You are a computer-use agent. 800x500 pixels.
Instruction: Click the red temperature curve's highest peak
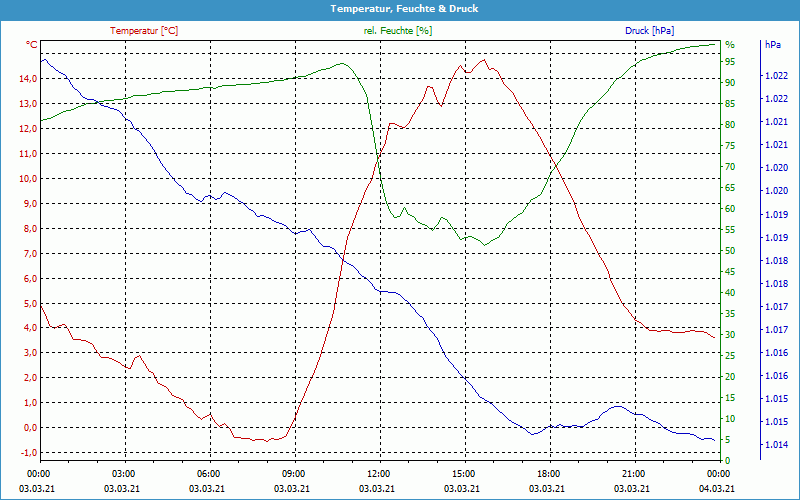(484, 60)
